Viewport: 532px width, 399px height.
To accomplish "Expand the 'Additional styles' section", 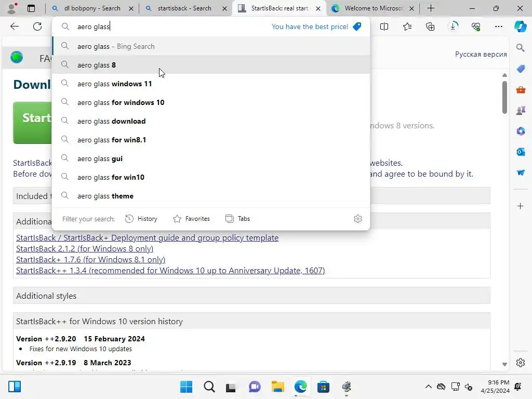I will (251, 296).
